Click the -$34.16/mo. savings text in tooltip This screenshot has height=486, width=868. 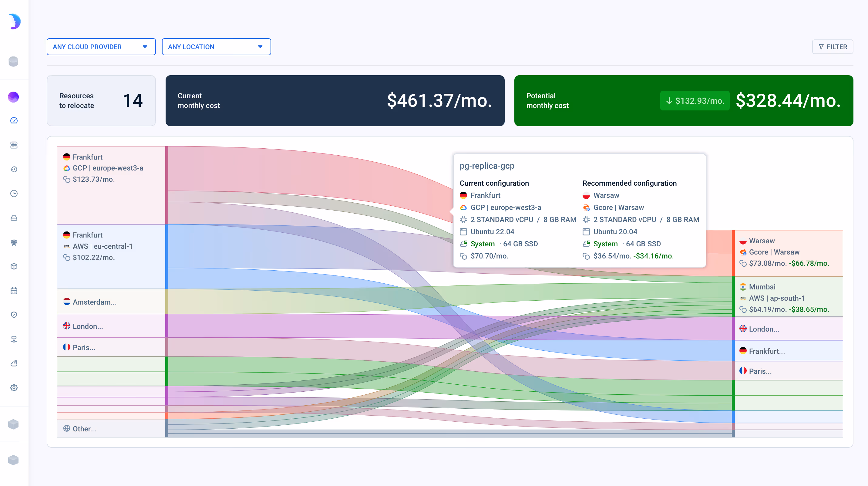tap(653, 256)
